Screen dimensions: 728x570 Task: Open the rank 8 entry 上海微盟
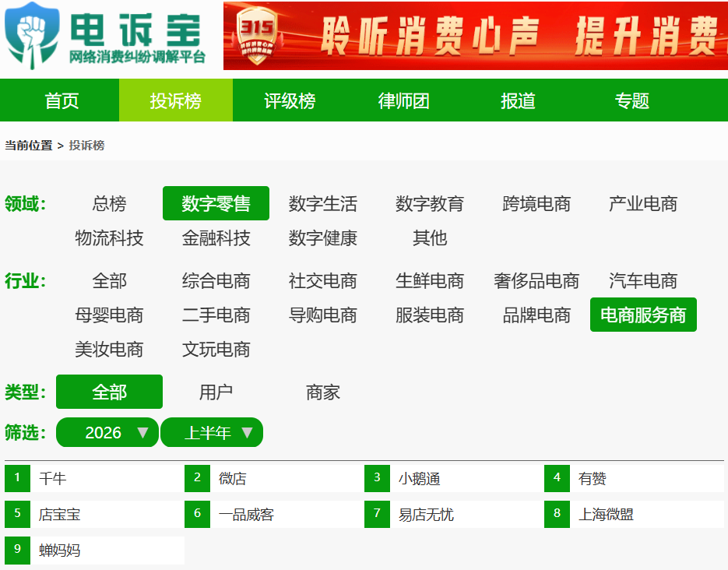[634, 514]
